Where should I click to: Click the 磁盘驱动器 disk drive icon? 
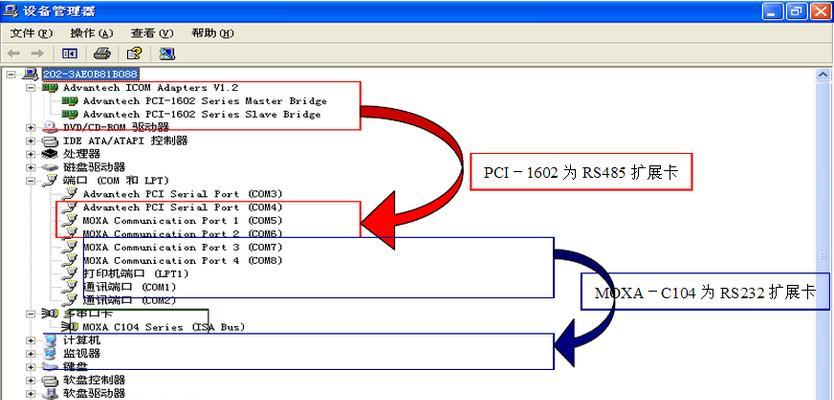pyautogui.click(x=49, y=167)
